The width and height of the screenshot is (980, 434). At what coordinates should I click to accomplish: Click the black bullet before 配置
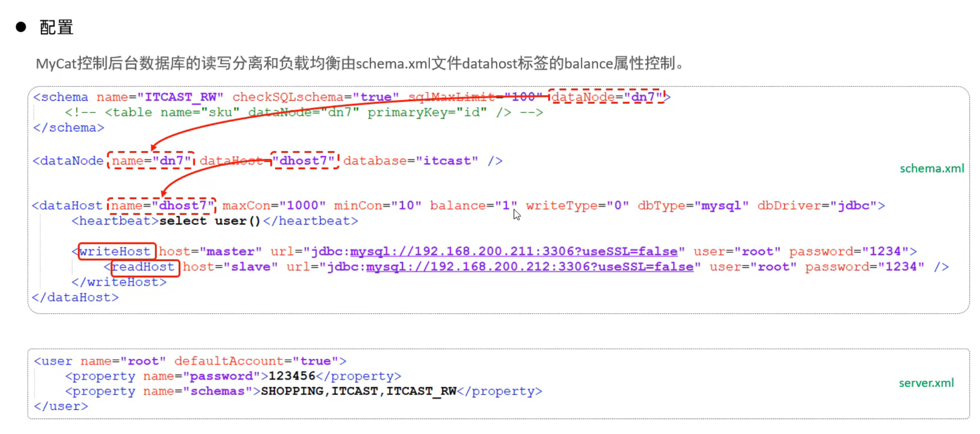21,27
